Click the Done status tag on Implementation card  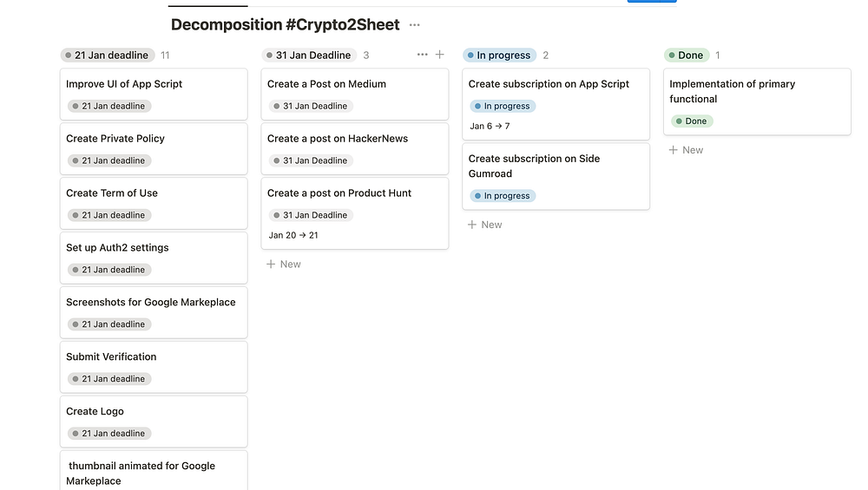click(692, 121)
